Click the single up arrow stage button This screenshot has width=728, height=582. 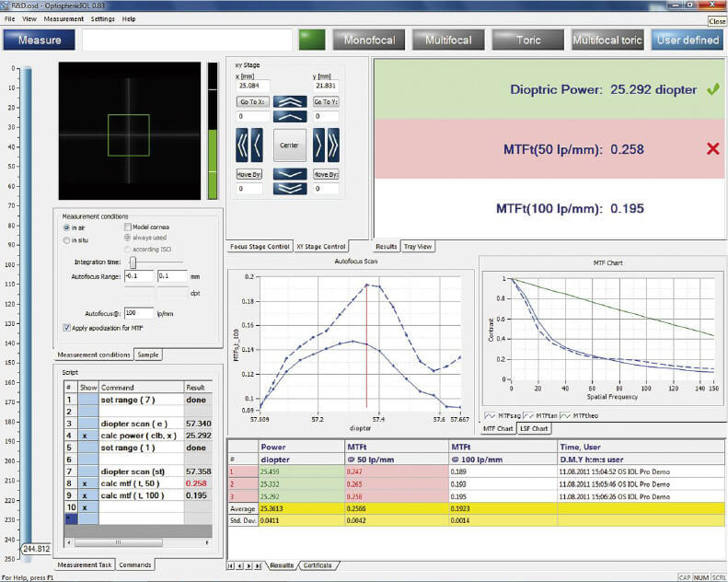[290, 117]
